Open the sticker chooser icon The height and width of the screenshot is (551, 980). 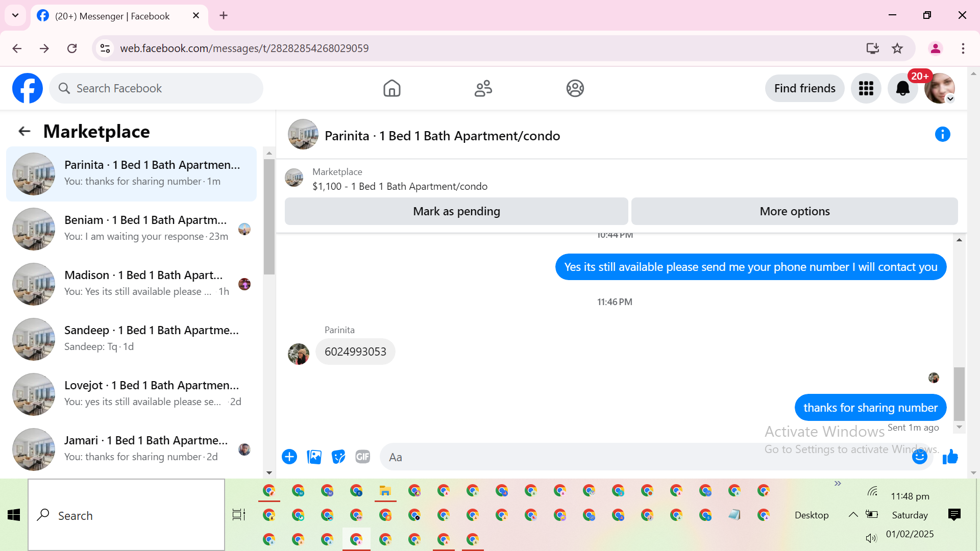(338, 457)
